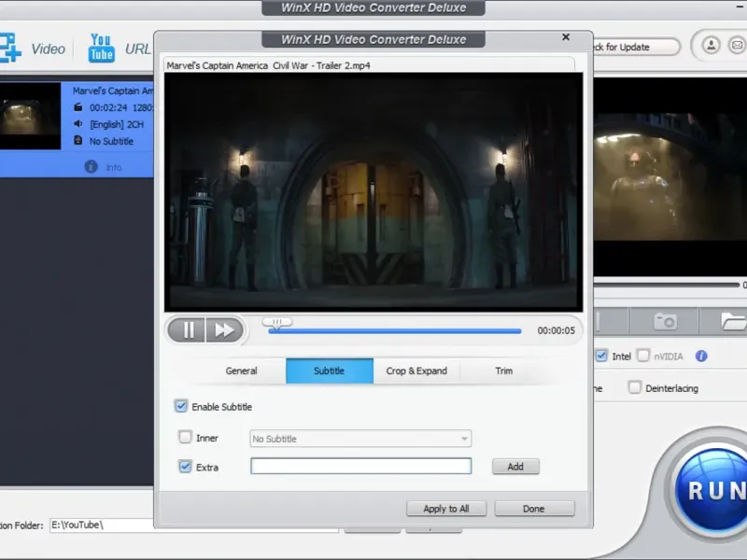Fast forward the dialog video preview
Screen dimensions: 747x560
pos(224,329)
